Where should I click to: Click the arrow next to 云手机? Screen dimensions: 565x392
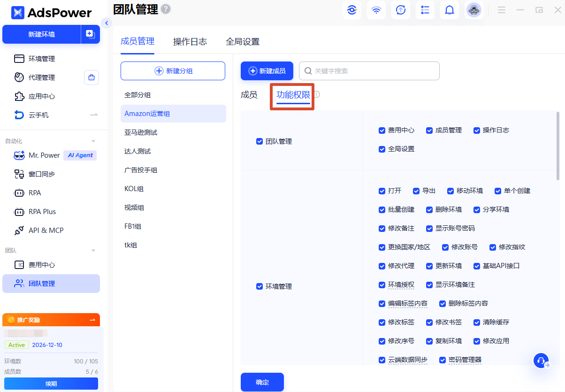tap(94, 115)
